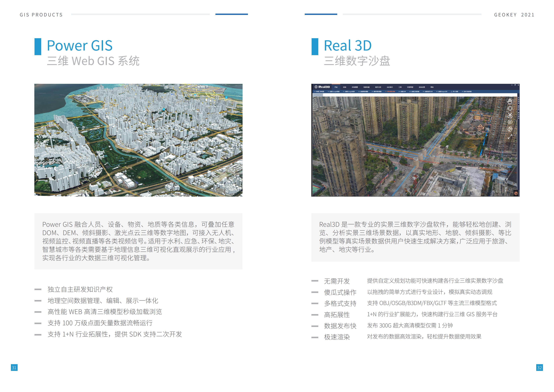The image size is (554, 392).
Task: Click the crosshair target locate icon
Action: 510,108
